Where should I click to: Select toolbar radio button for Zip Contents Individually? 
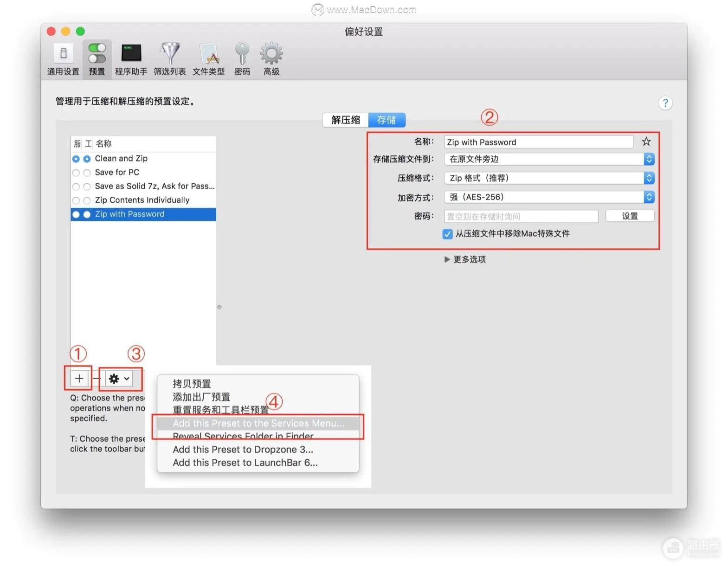pos(87,200)
